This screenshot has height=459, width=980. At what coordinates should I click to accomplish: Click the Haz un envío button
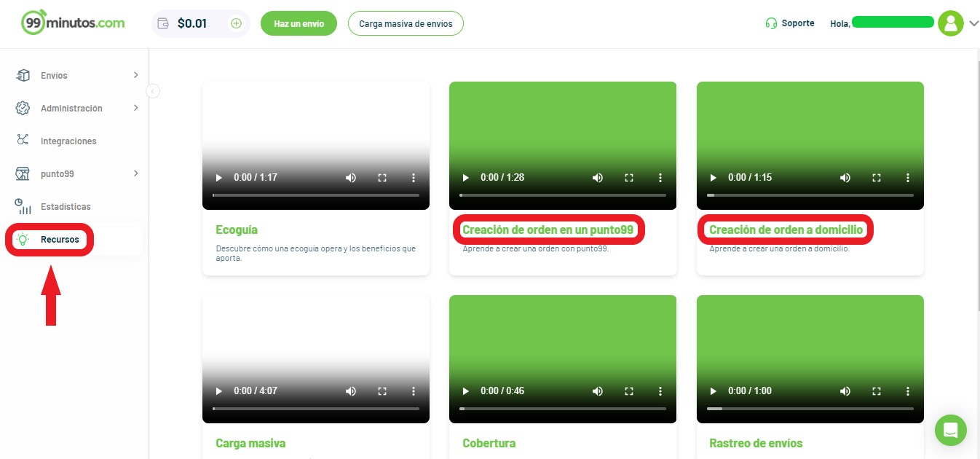[x=299, y=23]
